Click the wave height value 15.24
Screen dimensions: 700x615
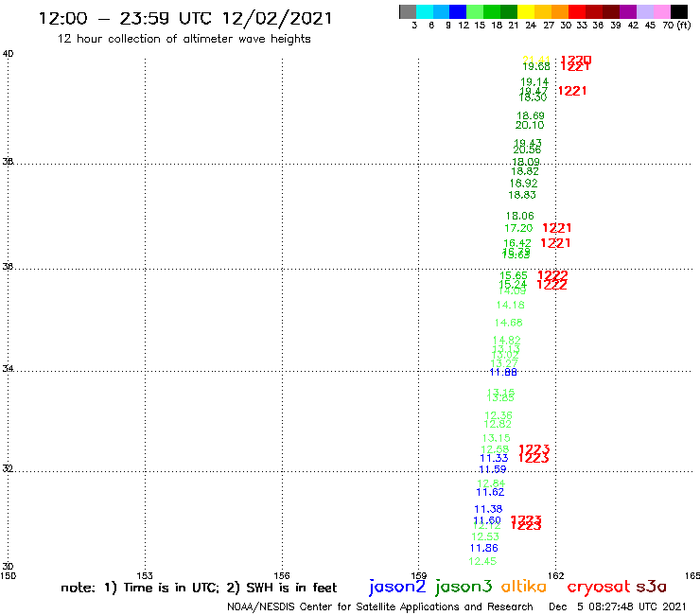click(x=513, y=284)
